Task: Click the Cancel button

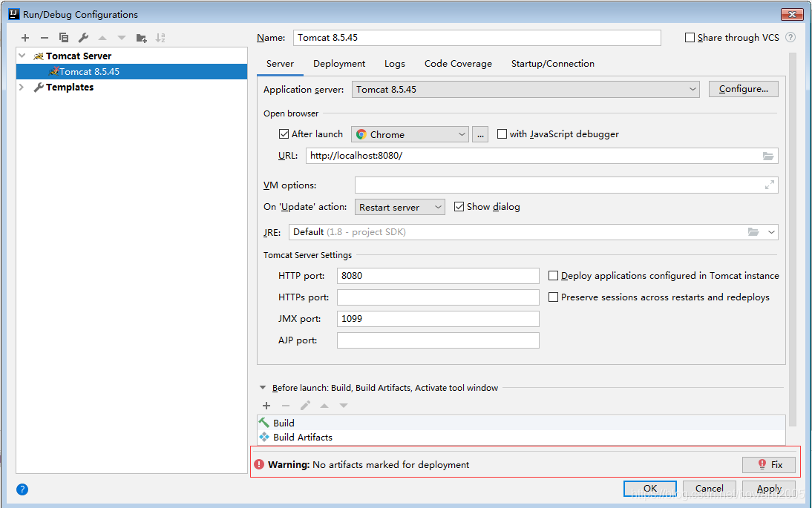Action: [x=710, y=489]
